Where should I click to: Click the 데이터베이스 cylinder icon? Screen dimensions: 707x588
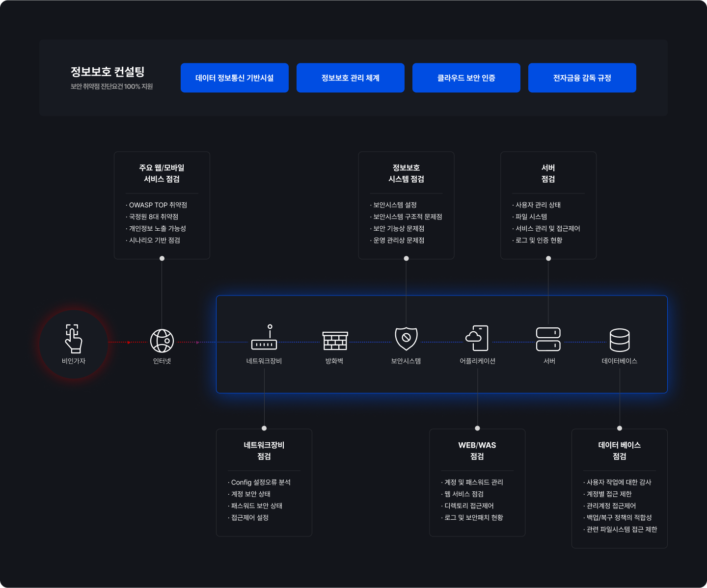point(620,340)
